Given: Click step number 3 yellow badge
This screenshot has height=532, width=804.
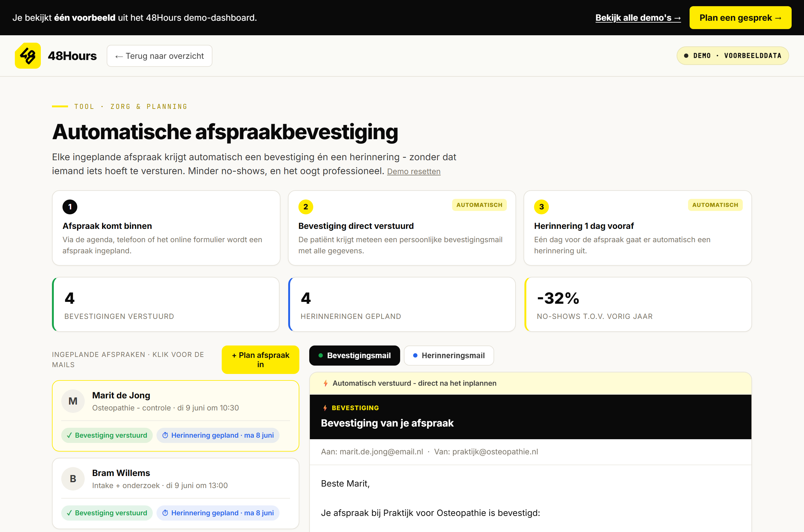Looking at the screenshot, I should [x=541, y=207].
